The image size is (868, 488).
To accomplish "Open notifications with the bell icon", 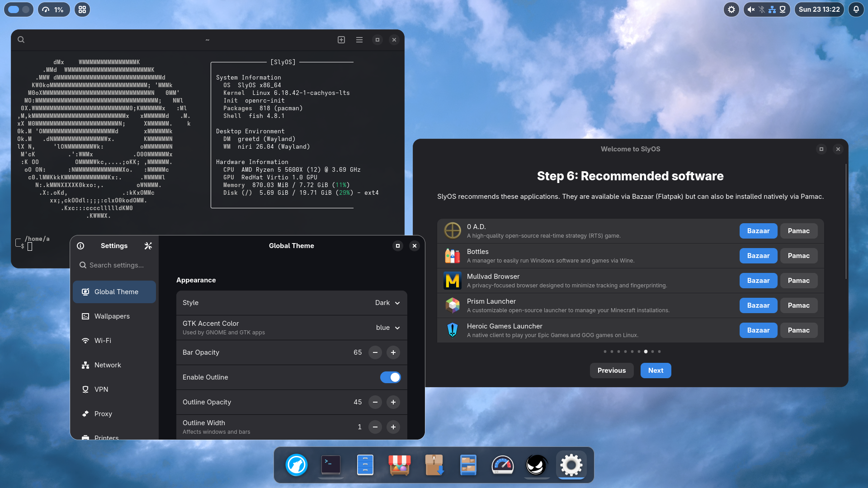I will click(x=856, y=9).
